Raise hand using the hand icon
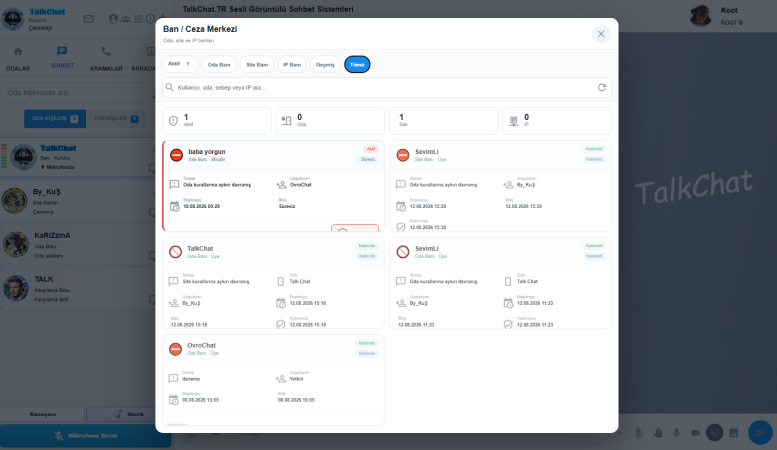The image size is (777, 450). [658, 433]
